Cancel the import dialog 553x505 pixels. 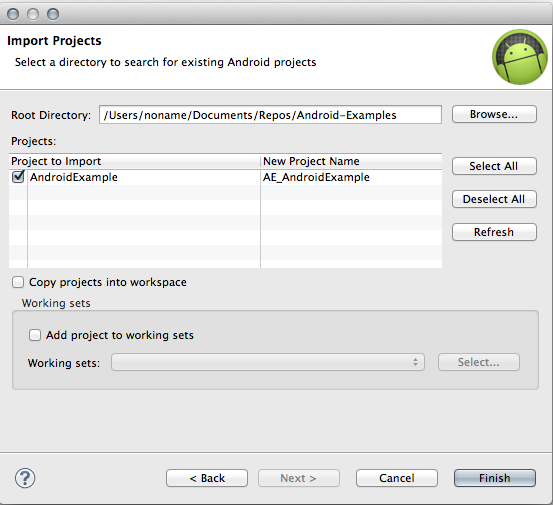pos(397,478)
